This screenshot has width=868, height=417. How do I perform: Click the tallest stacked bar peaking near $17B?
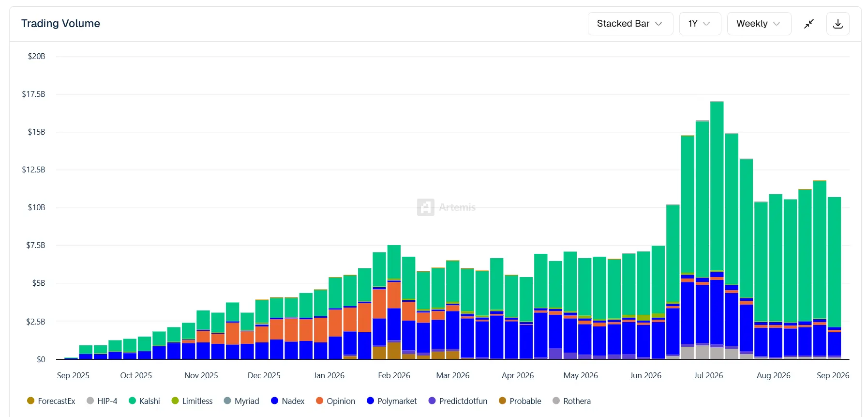click(717, 231)
